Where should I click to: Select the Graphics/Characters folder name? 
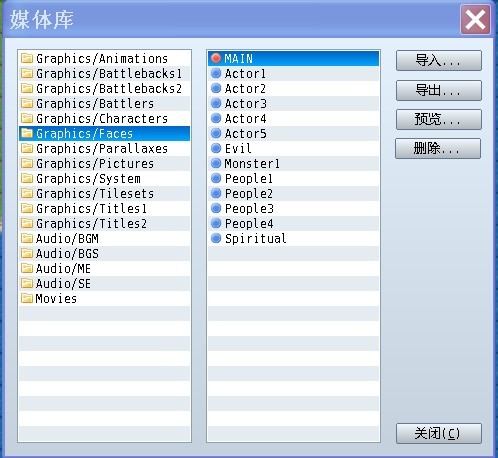(102, 119)
